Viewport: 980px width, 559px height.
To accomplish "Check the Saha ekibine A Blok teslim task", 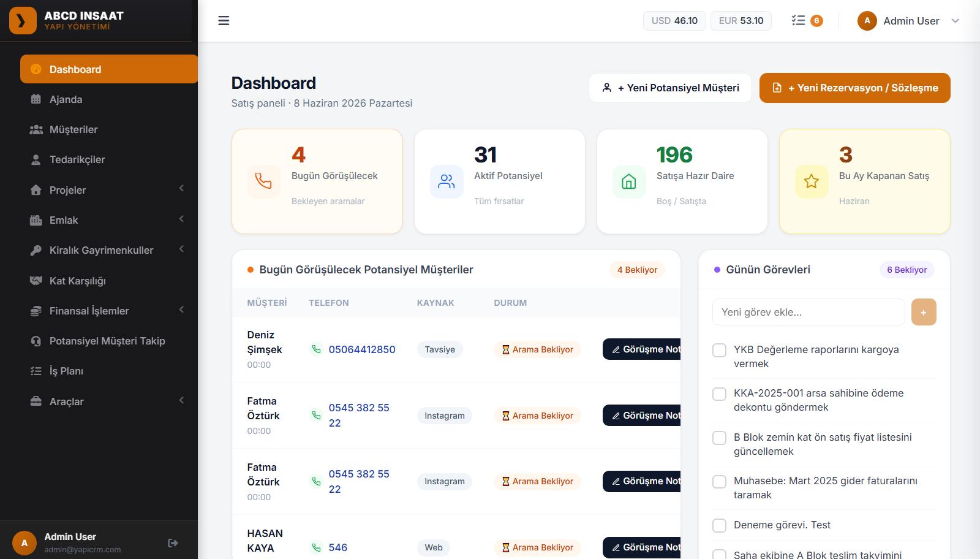I will click(x=719, y=555).
